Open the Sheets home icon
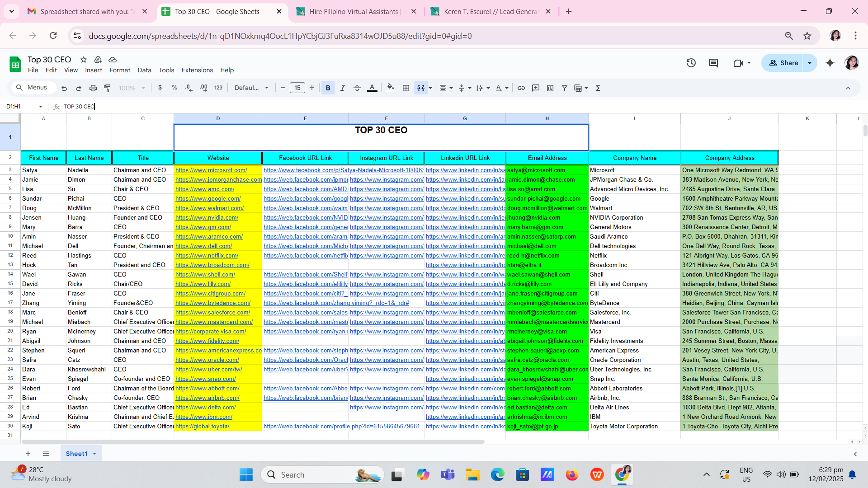 [x=15, y=64]
